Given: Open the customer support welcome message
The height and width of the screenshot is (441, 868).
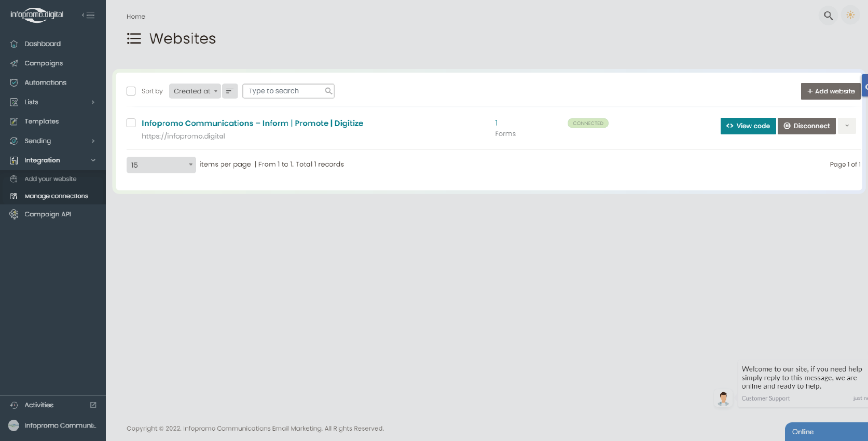Looking at the screenshot, I should [802, 378].
